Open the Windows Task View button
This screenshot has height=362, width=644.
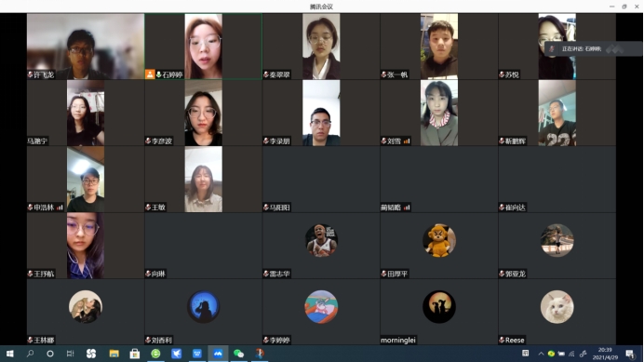70,354
